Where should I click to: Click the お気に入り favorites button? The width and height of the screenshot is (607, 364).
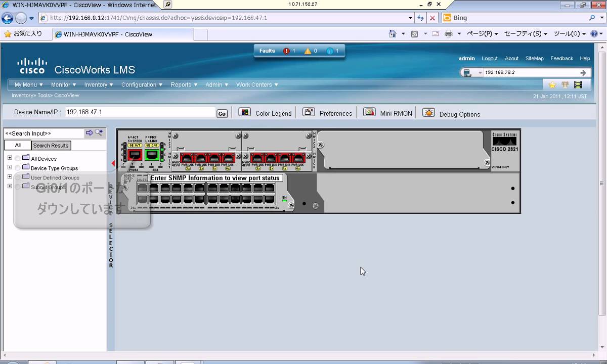23,34
